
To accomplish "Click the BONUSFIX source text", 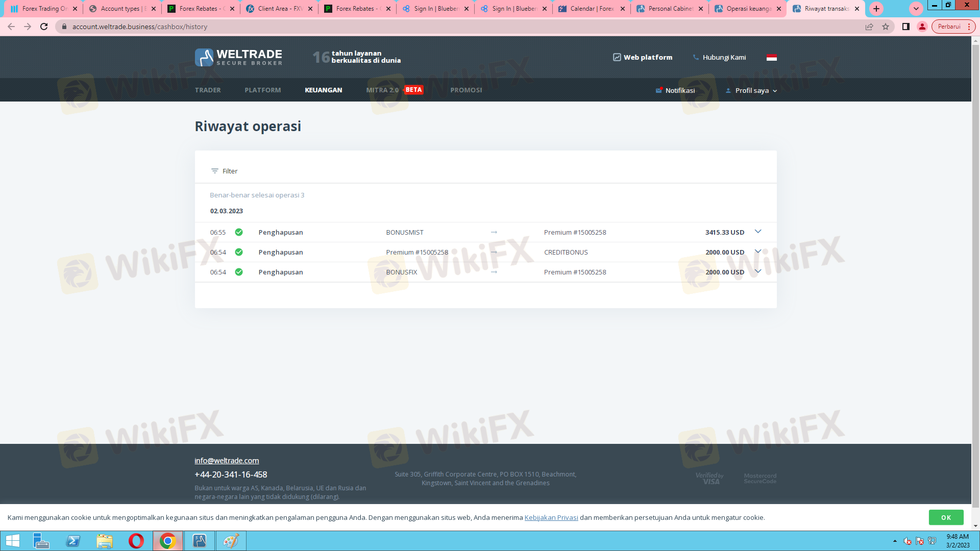I will tap(402, 272).
